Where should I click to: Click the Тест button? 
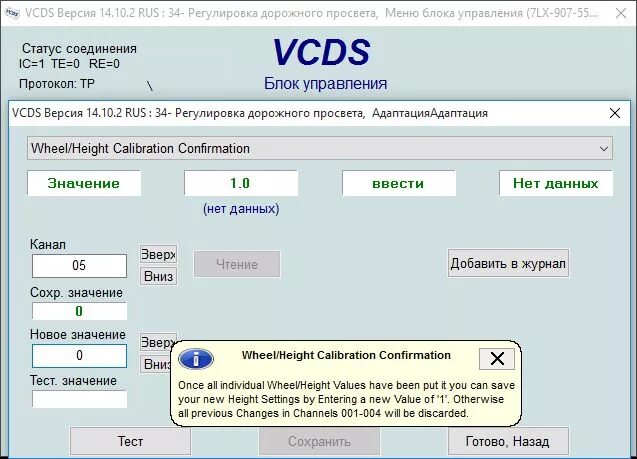130,441
